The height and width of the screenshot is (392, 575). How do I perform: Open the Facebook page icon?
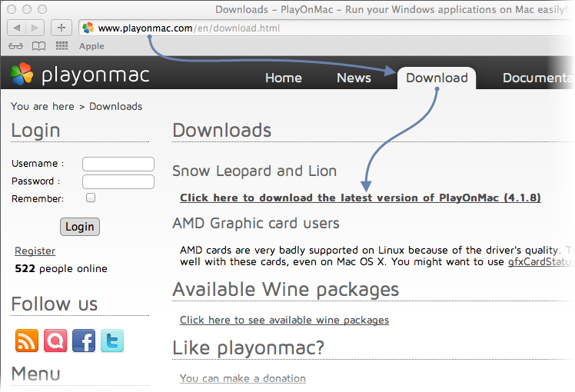pyautogui.click(x=84, y=341)
